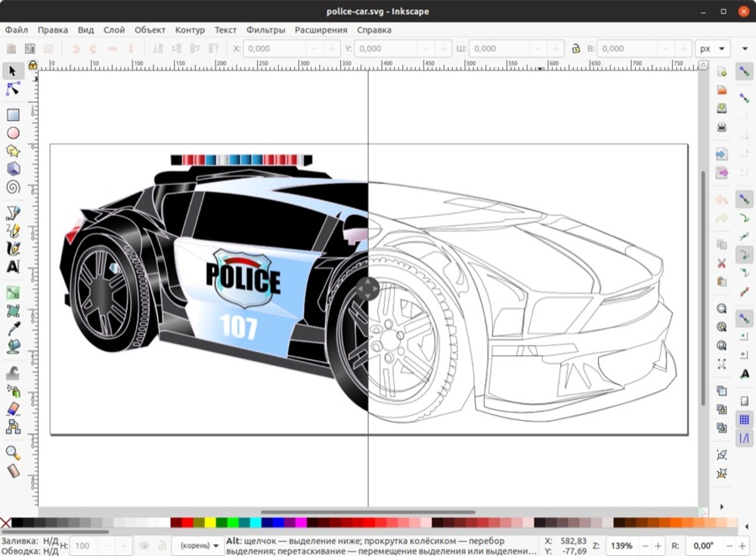Toggle the width-height ratio lock
The height and width of the screenshot is (556, 756).
coord(575,48)
